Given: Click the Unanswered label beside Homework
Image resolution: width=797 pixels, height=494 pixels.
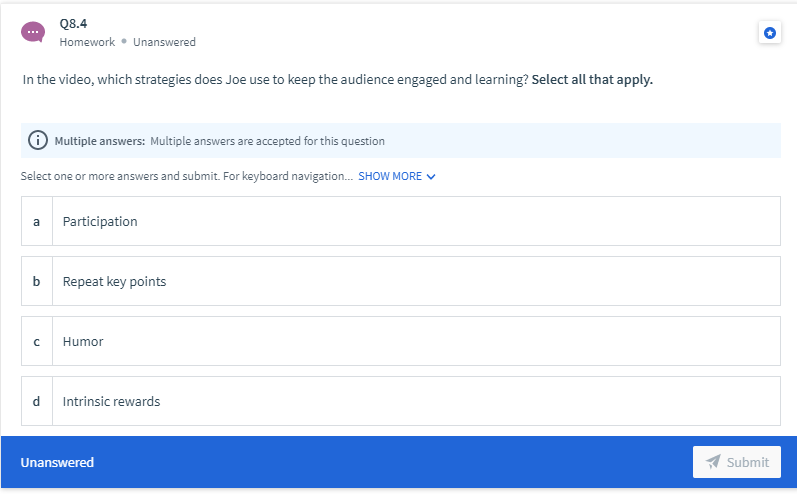Looking at the screenshot, I should coord(164,42).
